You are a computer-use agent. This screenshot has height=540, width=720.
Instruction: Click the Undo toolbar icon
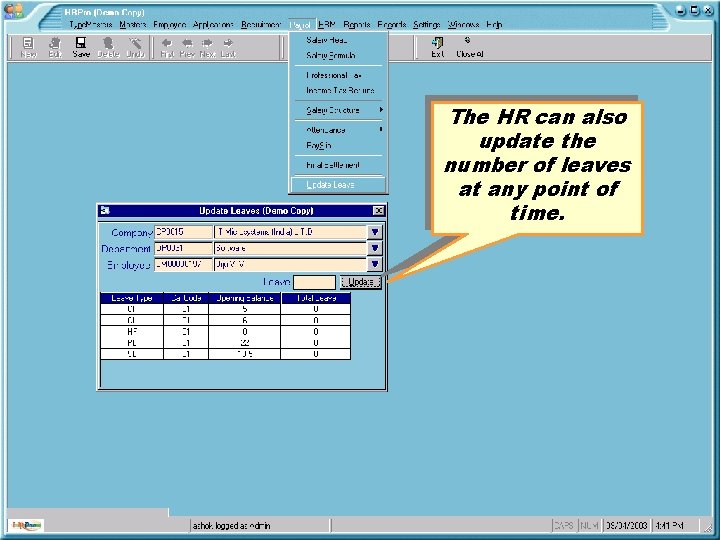(135, 43)
